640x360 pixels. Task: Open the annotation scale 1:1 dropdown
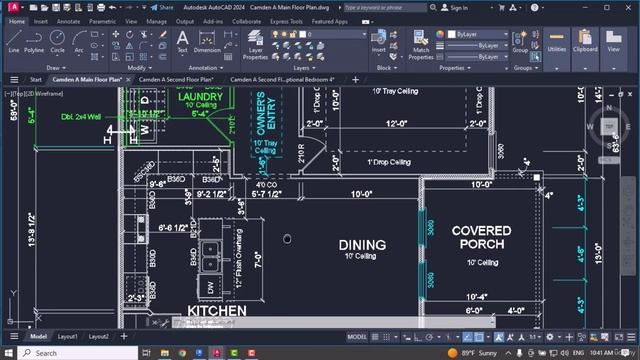pyautogui.click(x=535, y=337)
